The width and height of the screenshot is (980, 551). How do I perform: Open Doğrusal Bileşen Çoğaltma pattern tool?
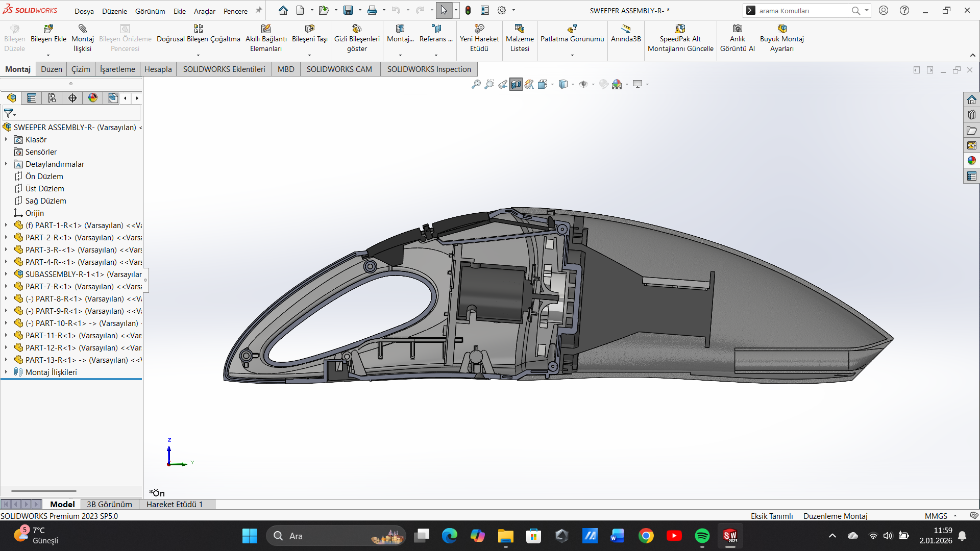click(x=198, y=29)
